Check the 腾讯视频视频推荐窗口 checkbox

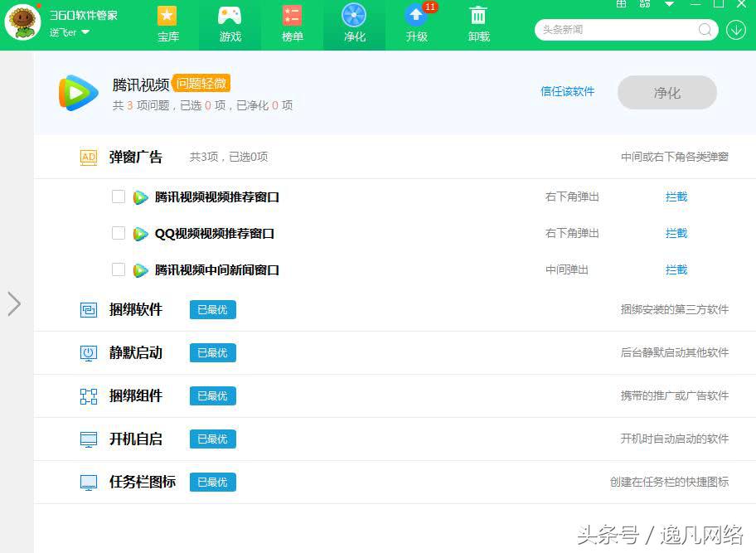tap(119, 196)
